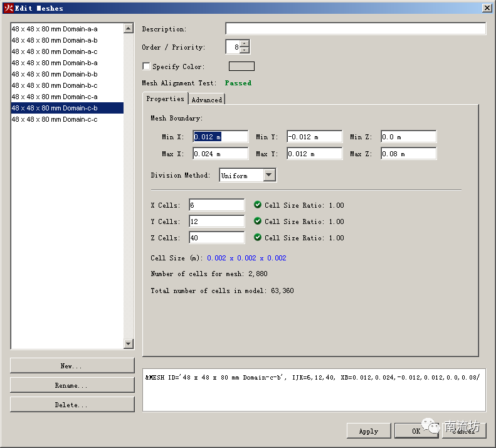Click the Description text field

pos(355,29)
